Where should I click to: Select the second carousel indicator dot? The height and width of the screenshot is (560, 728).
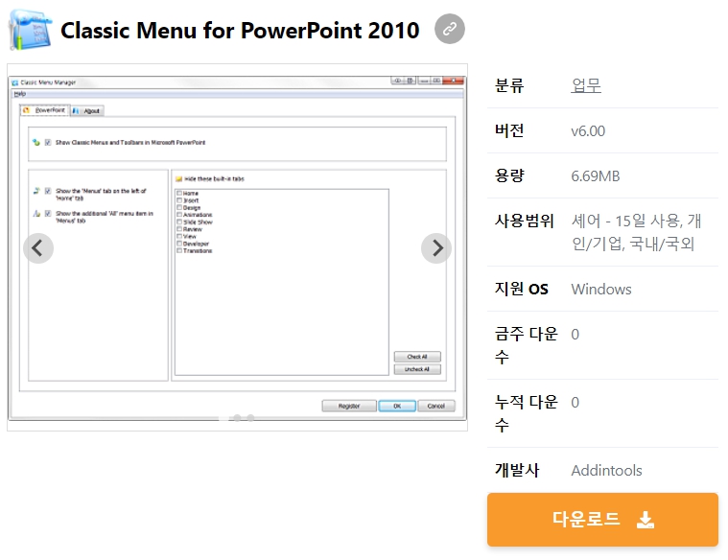pos(237,418)
